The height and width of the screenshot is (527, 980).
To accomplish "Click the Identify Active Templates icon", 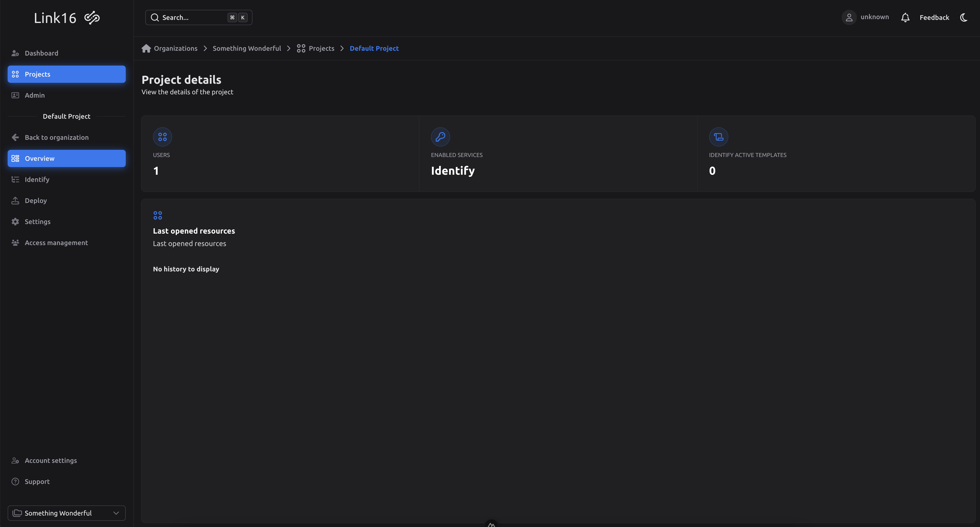I will coord(718,137).
